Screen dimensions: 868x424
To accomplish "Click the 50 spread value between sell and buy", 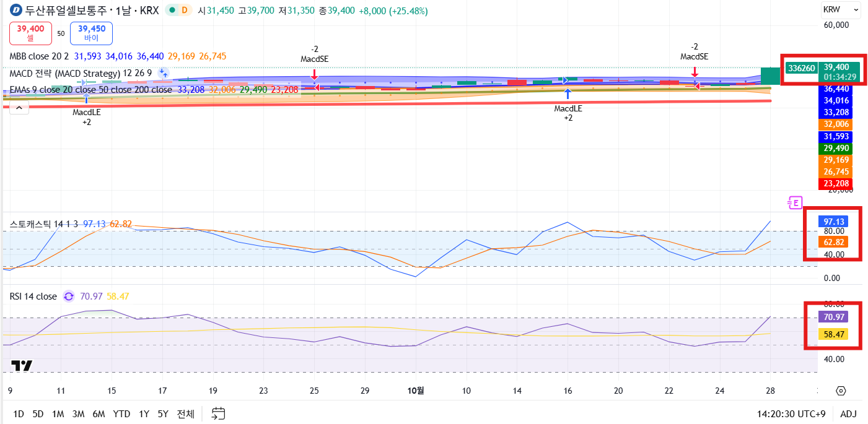I will tap(61, 33).
